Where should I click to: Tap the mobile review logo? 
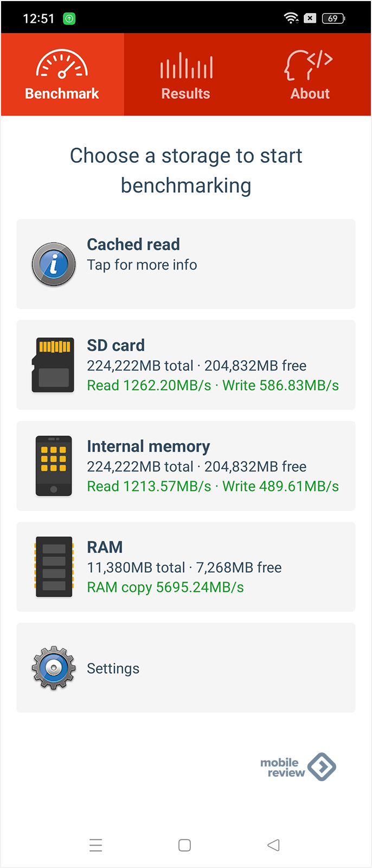point(298,767)
